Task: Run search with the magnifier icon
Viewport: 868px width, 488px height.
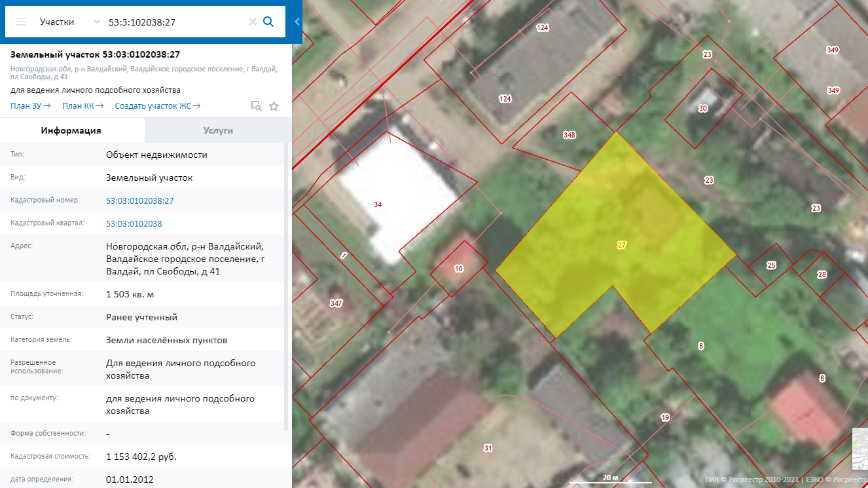Action: (x=268, y=22)
